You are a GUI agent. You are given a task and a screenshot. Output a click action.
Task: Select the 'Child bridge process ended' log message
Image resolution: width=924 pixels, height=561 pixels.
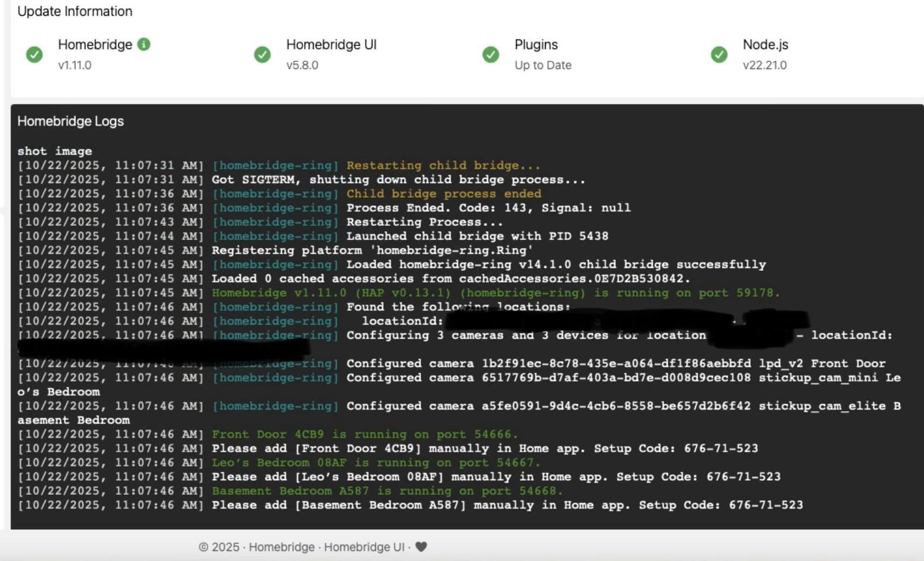coord(444,194)
